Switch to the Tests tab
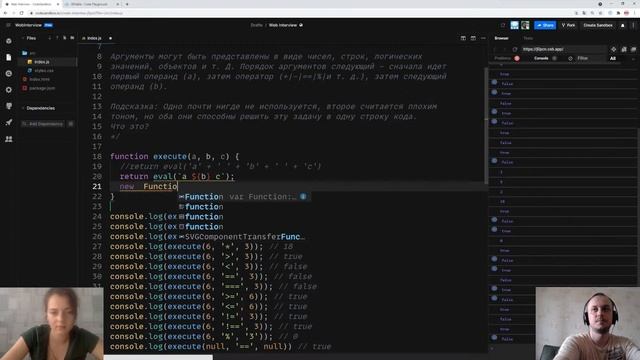640x360 pixels. pyautogui.click(x=528, y=38)
